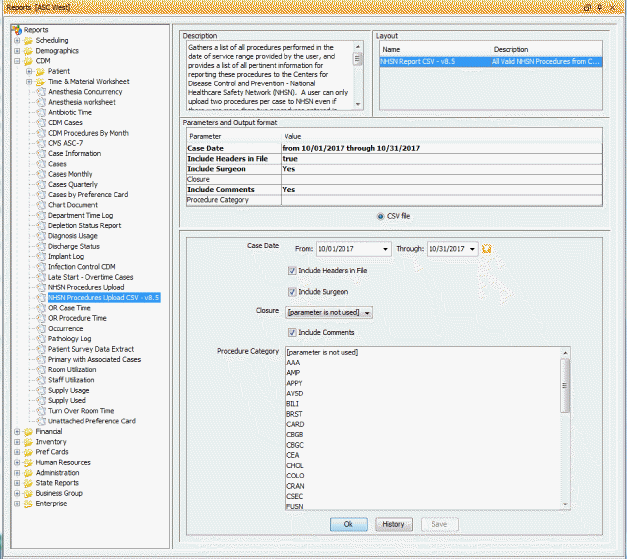Click the Reports root icon in the tree
The width and height of the screenshot is (627, 559).
[x=17, y=30]
